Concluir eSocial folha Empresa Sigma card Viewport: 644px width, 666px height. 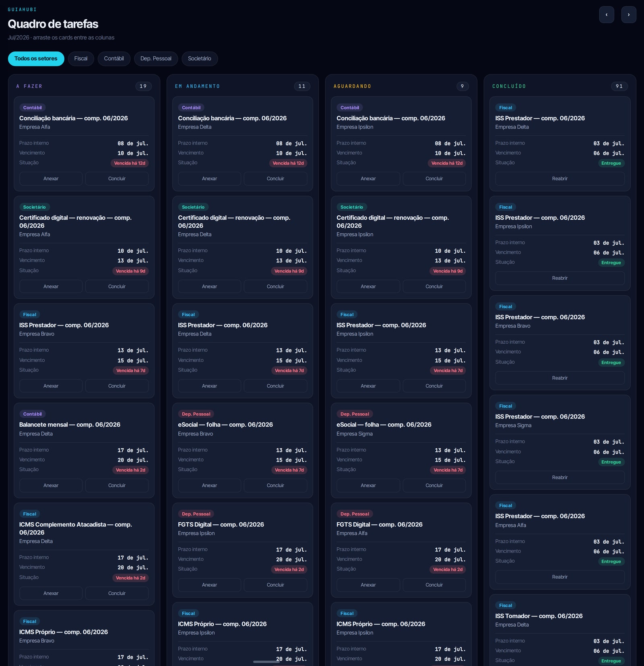tap(434, 485)
